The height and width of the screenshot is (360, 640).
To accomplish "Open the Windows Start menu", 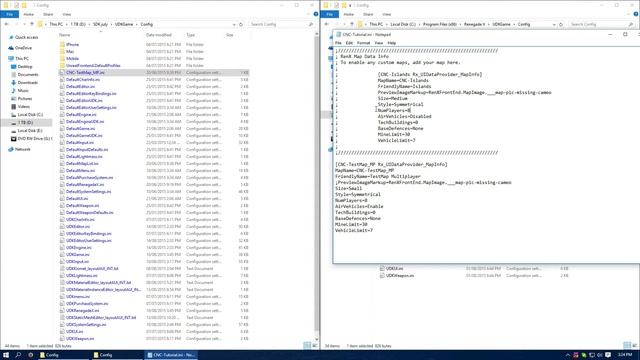I will click(x=6, y=355).
